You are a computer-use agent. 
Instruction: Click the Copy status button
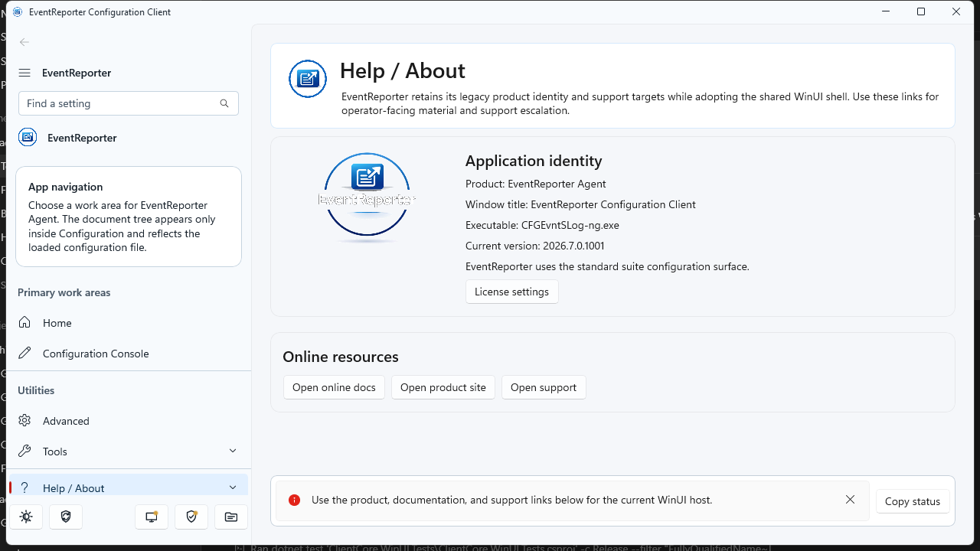pyautogui.click(x=913, y=501)
